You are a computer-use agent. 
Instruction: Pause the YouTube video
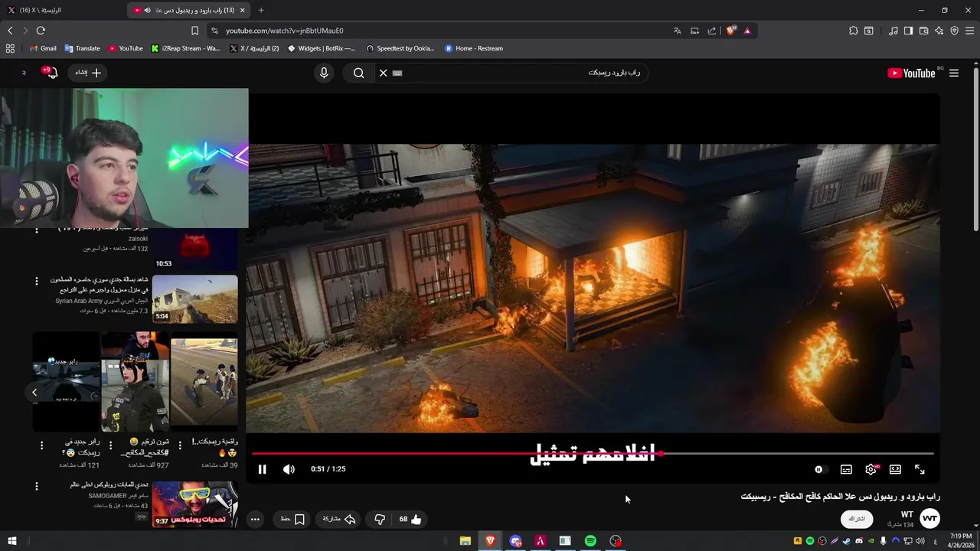262,469
